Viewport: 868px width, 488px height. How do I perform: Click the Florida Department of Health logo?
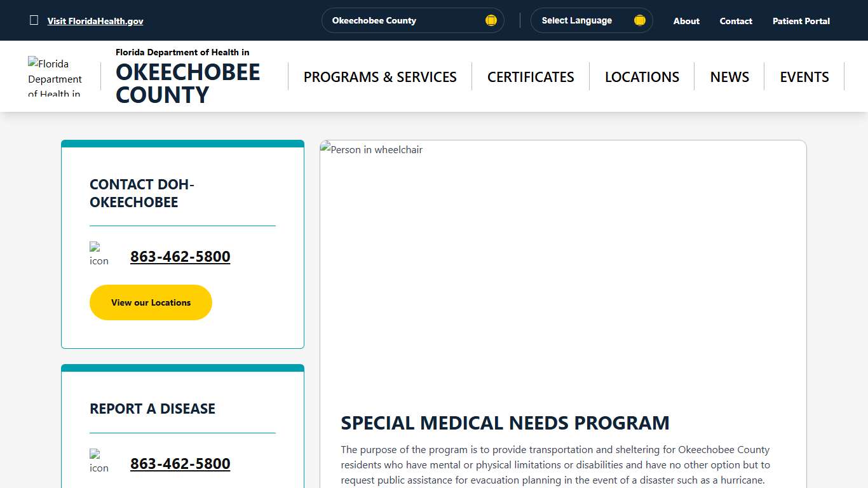pyautogui.click(x=55, y=75)
